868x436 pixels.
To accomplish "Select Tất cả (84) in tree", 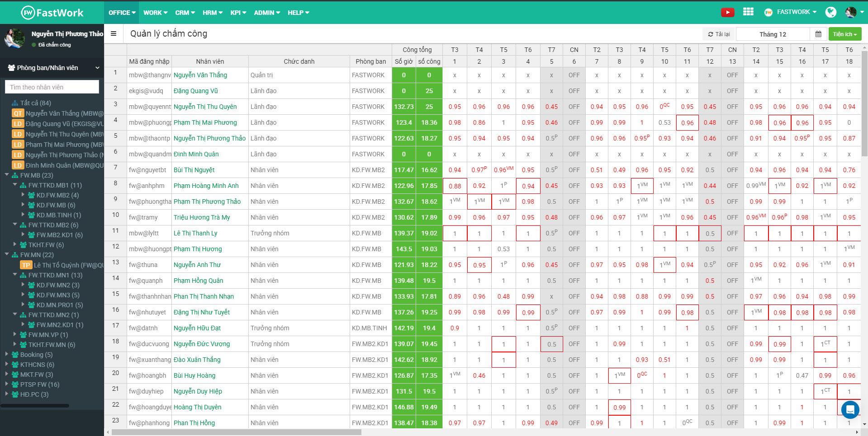I will click(x=35, y=103).
